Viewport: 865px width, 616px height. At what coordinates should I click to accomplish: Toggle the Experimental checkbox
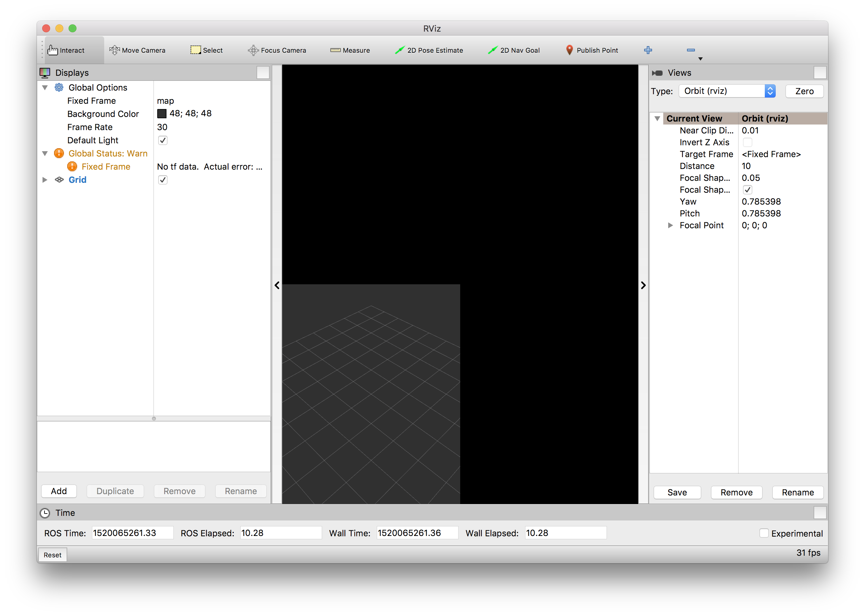coord(764,533)
